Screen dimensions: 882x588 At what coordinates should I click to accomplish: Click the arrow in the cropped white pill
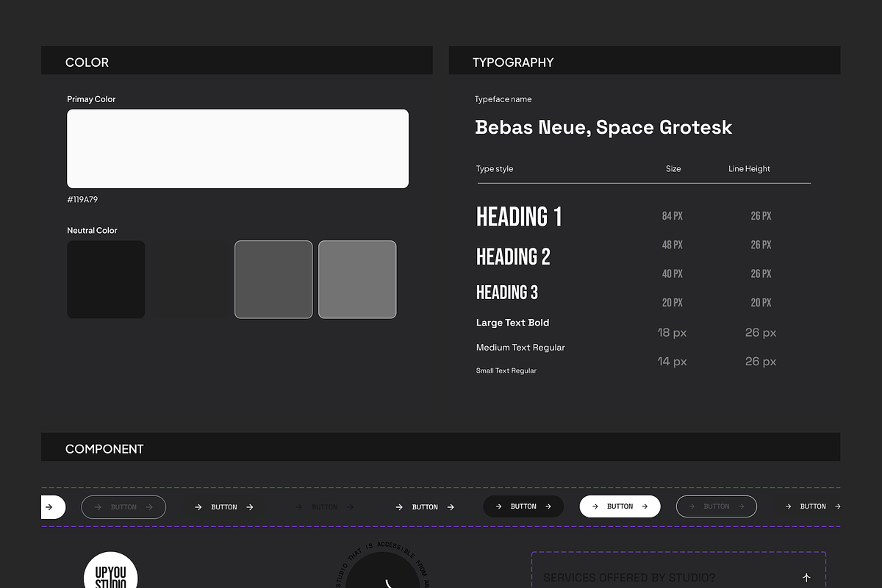pos(49,507)
